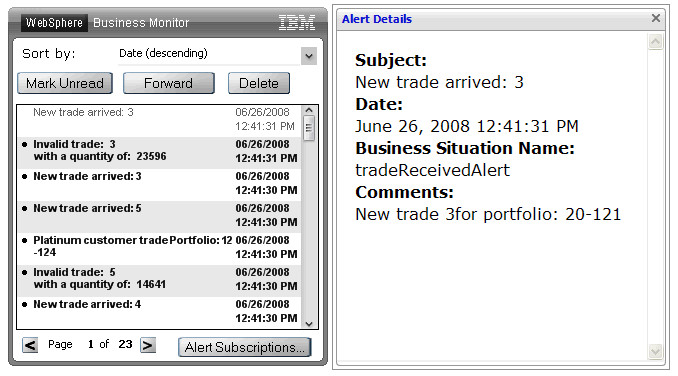Select alert 'New trade arrived: 5'

coord(159,217)
